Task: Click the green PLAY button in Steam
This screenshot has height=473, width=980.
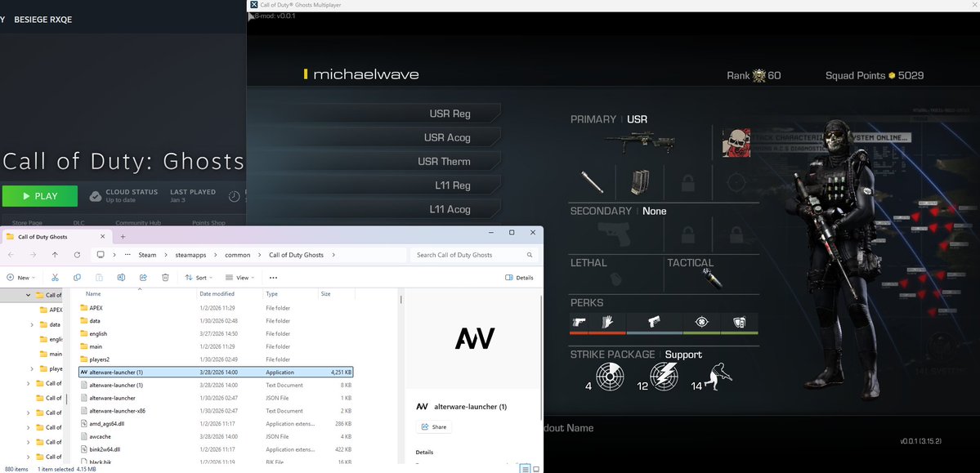Action: (x=40, y=196)
